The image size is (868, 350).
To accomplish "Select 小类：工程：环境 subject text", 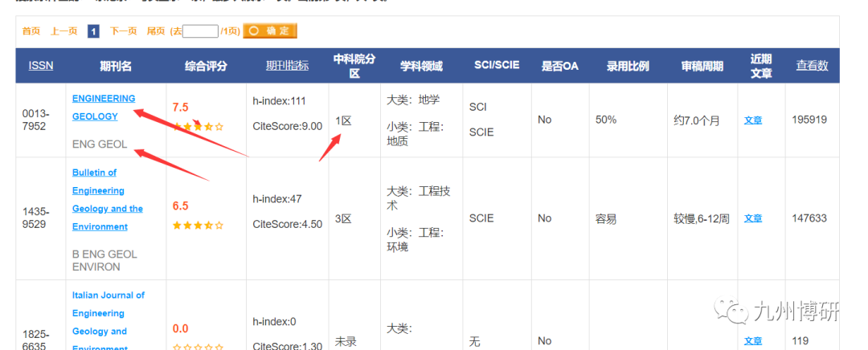I will click(x=416, y=239).
